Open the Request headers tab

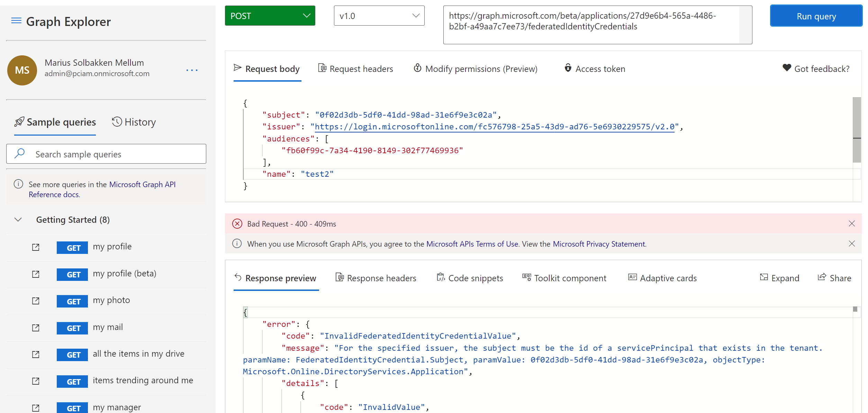[355, 69]
